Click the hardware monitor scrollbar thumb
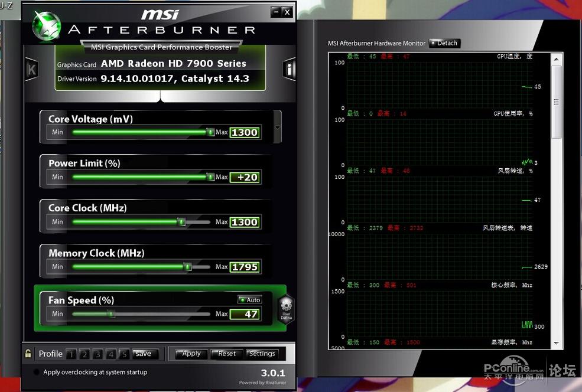Image resolution: width=582 pixels, height=392 pixels. [x=556, y=102]
